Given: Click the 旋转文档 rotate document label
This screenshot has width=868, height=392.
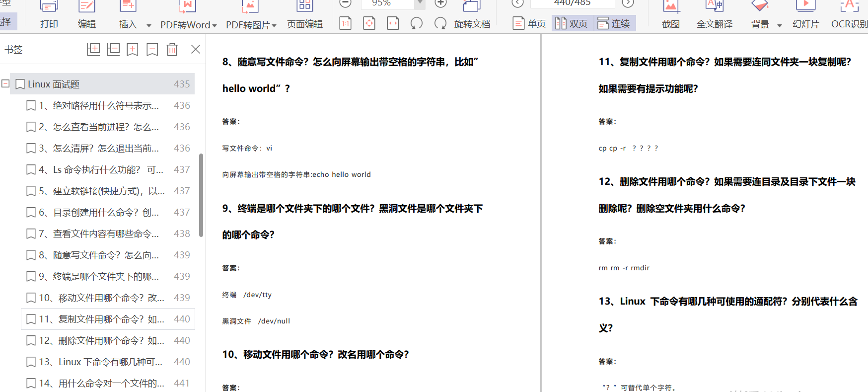Looking at the screenshot, I should click(x=472, y=24).
